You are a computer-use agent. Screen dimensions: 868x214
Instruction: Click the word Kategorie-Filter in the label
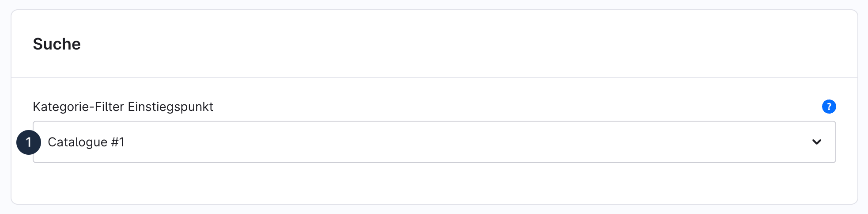point(78,107)
